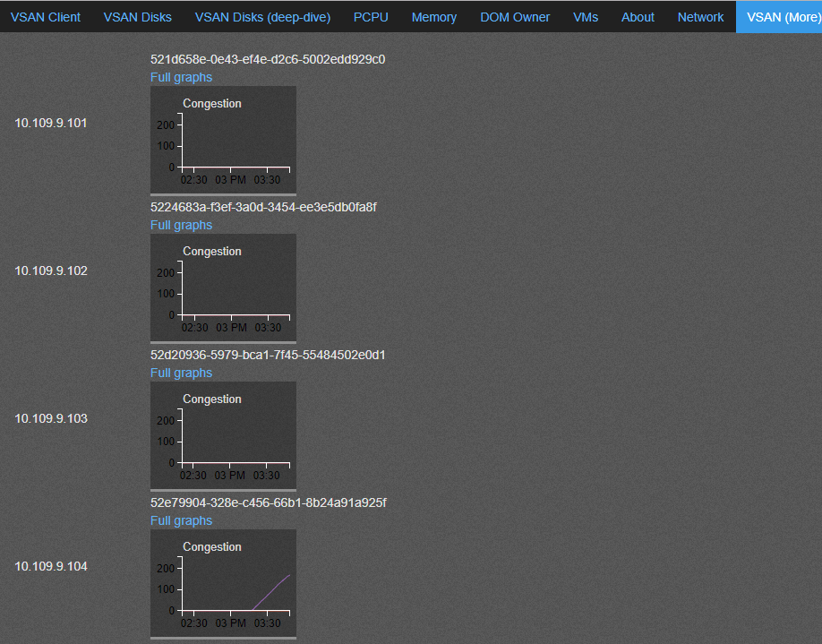822x644 pixels.
Task: Select the PCPU tab
Action: pos(371,17)
